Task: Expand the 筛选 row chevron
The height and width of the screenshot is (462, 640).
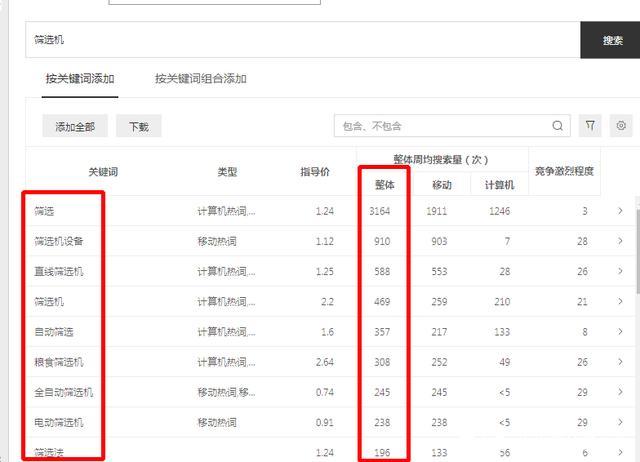Action: [x=620, y=211]
